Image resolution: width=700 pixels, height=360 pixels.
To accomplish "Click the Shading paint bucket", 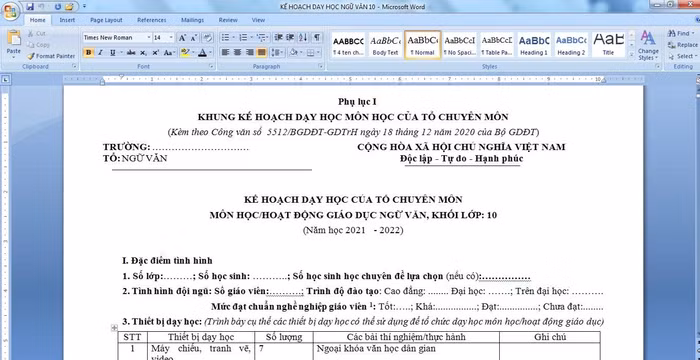I will coord(293,53).
